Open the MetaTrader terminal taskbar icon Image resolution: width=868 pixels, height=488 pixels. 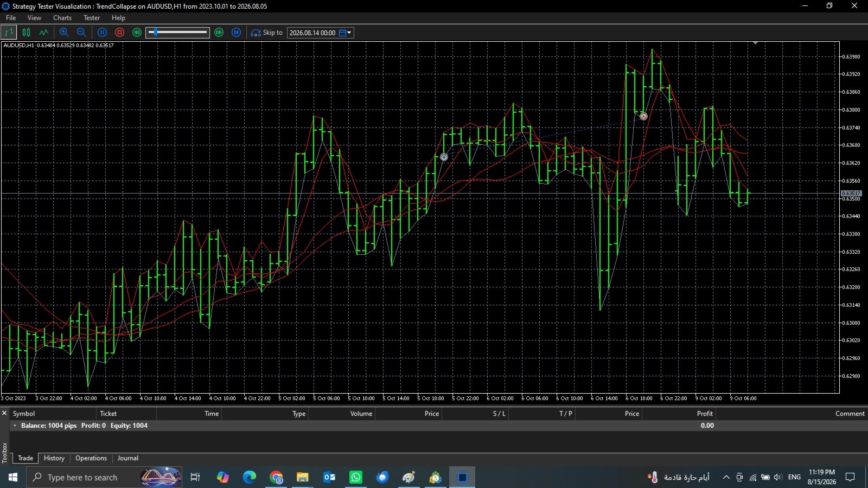pos(436,477)
